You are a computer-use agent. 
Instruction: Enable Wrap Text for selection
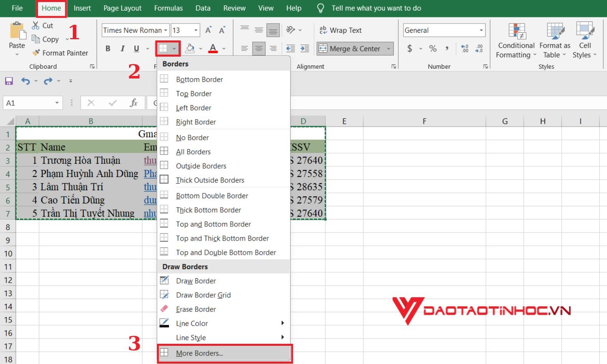coord(341,30)
